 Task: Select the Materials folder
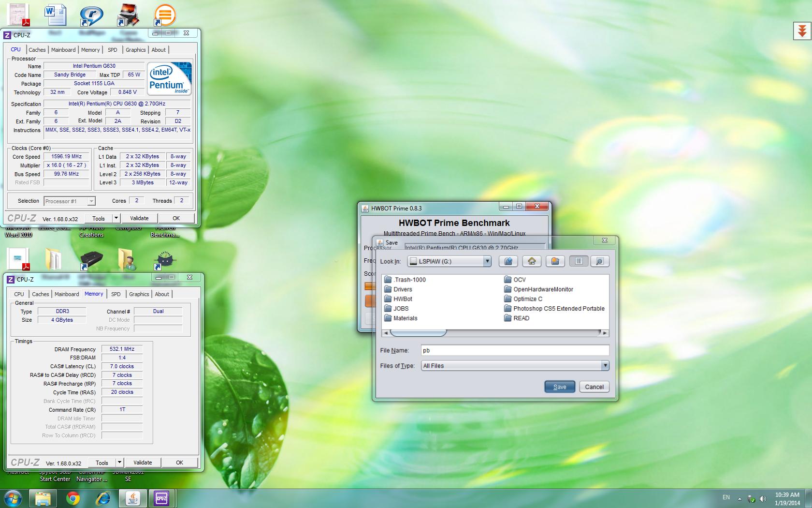click(x=401, y=318)
